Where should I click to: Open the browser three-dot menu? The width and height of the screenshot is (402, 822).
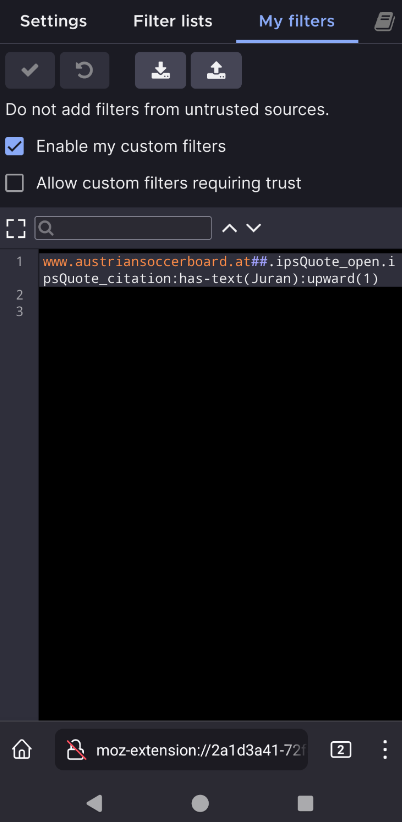385,750
